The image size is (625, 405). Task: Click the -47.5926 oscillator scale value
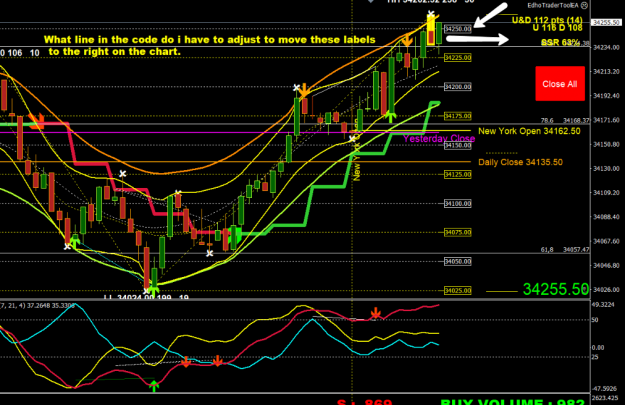point(604,388)
